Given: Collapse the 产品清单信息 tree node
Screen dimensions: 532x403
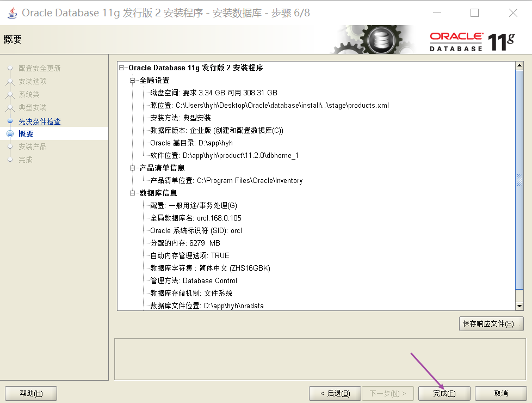Looking at the screenshot, I should [x=132, y=168].
